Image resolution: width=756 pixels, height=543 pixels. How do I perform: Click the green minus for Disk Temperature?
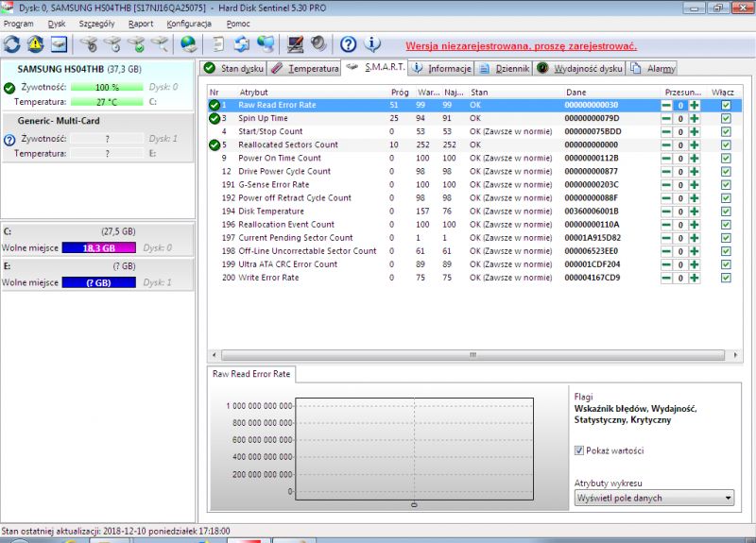666,212
